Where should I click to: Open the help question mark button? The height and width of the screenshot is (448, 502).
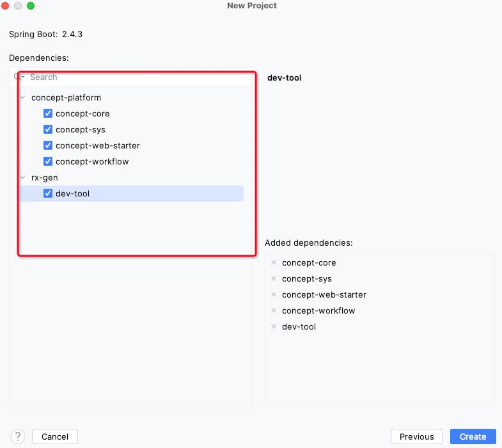coord(18,436)
